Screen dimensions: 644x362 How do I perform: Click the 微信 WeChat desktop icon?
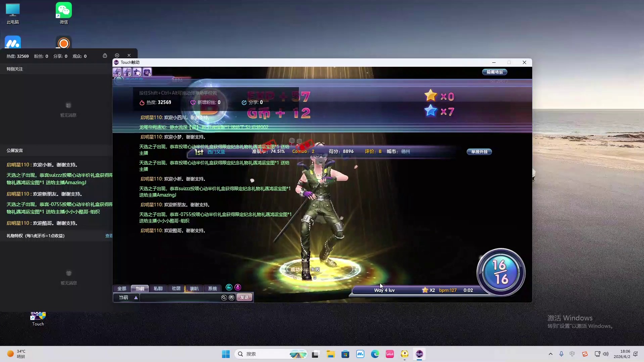(x=64, y=14)
